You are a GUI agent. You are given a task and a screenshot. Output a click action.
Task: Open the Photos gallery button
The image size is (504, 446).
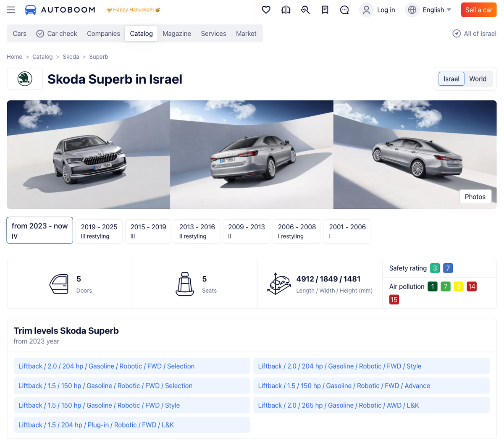475,197
